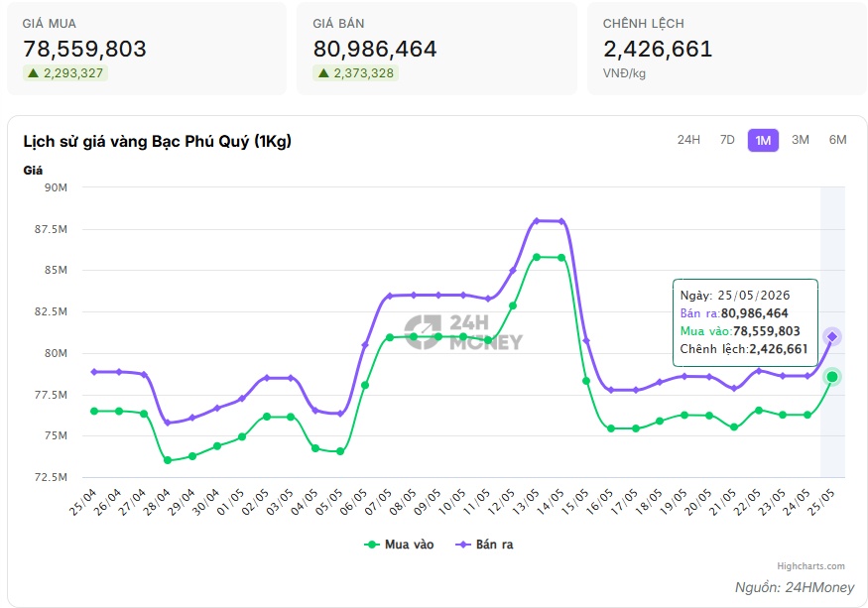This screenshot has height=608, width=868.
Task: Select the active 1M range tab
Action: click(x=763, y=141)
